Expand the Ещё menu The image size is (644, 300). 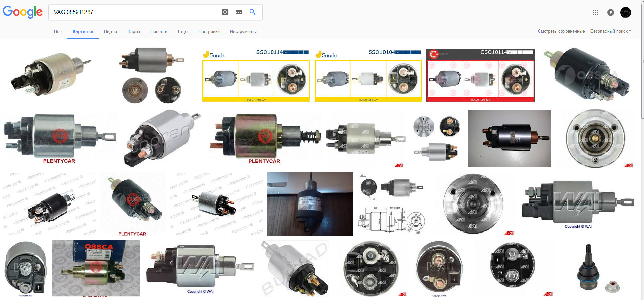183,31
